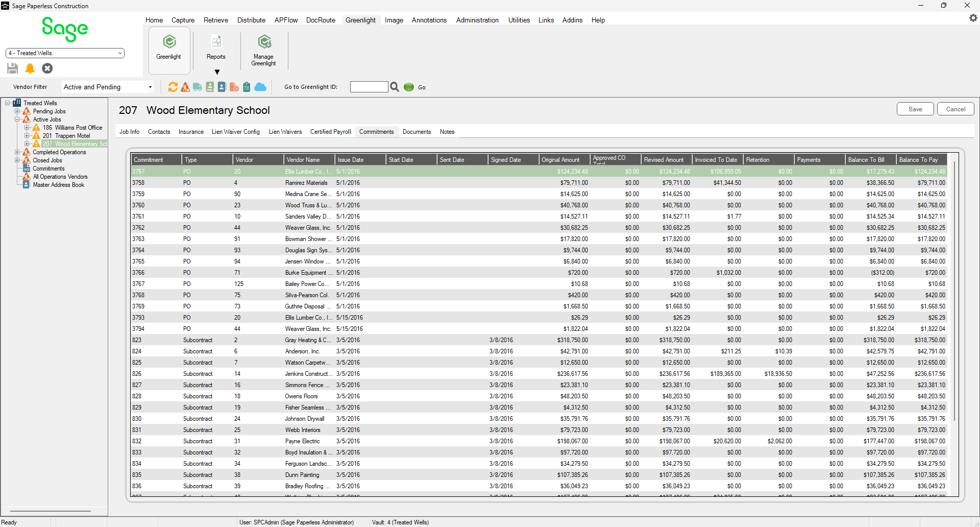This screenshot has width=980, height=527.
Task: Click the Commitments PO document icon in tree
Action: point(27,169)
